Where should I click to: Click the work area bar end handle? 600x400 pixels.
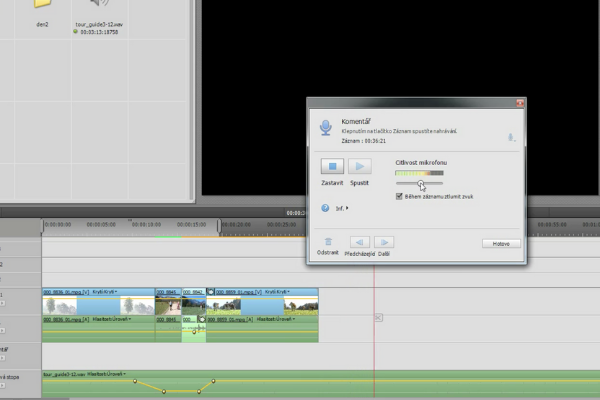point(220,225)
